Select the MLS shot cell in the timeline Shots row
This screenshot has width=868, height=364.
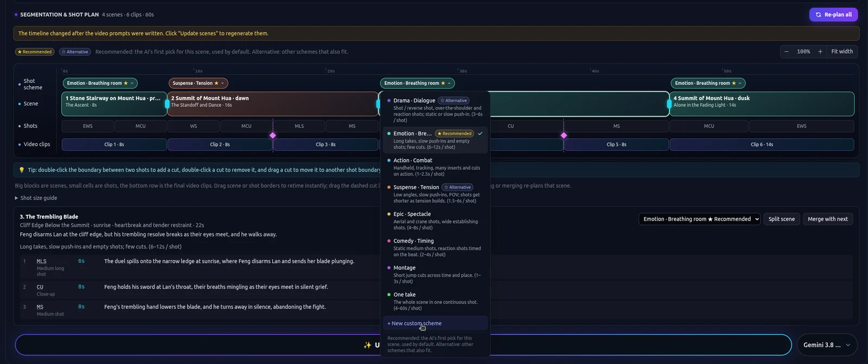click(x=299, y=126)
